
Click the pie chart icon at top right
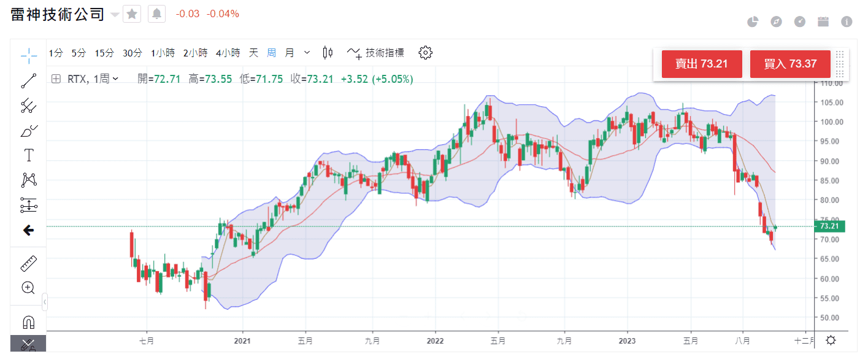tap(753, 22)
